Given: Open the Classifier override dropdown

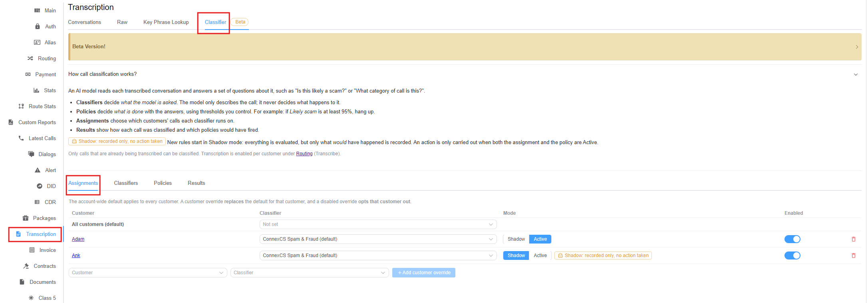Looking at the screenshot, I should point(310,273).
